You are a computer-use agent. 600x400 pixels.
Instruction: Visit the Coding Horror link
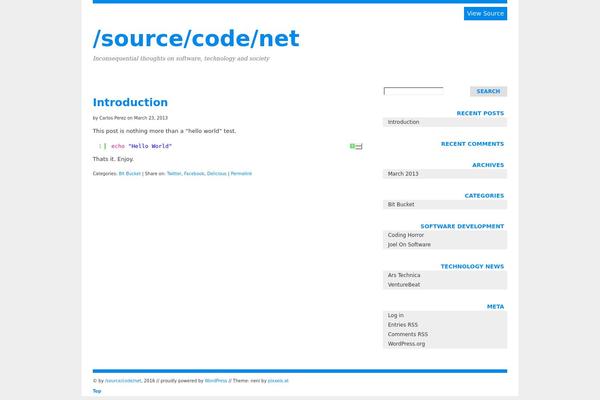[406, 235]
